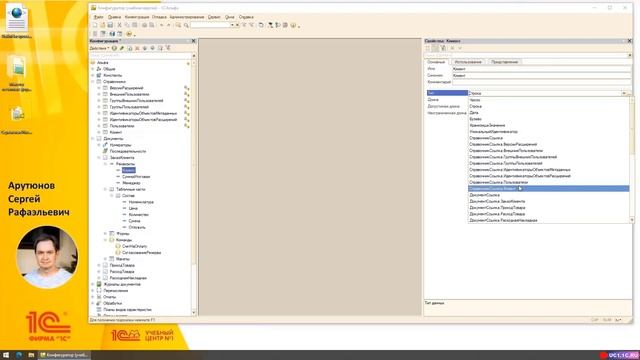Viewport: 640px width, 360px height.
Task: Choose highlighted СправочникСсылка.Клиент type entry
Action: click(x=549, y=189)
